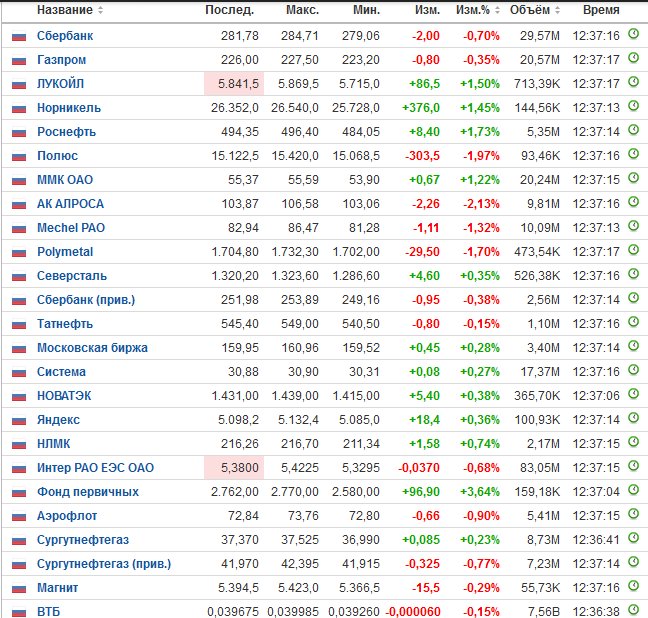The image size is (648, 618).
Task: Click the clock icon beside ЛУКОЙЛ's time
Action: click(x=633, y=82)
